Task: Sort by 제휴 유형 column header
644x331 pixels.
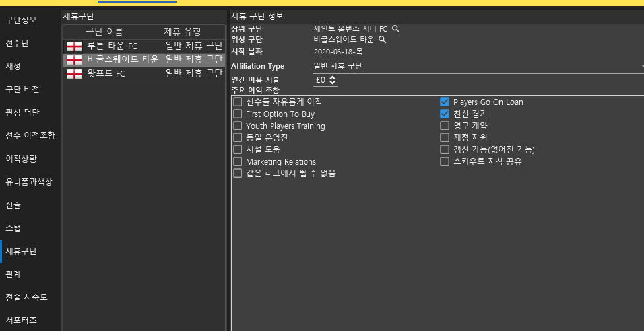Action: coord(182,32)
